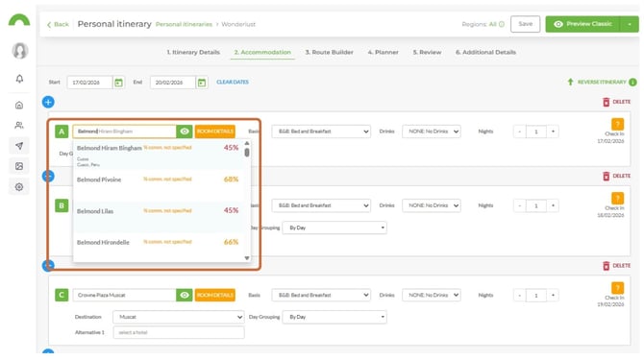Decrease nights in row C
The image size is (644, 360).
(x=520, y=296)
